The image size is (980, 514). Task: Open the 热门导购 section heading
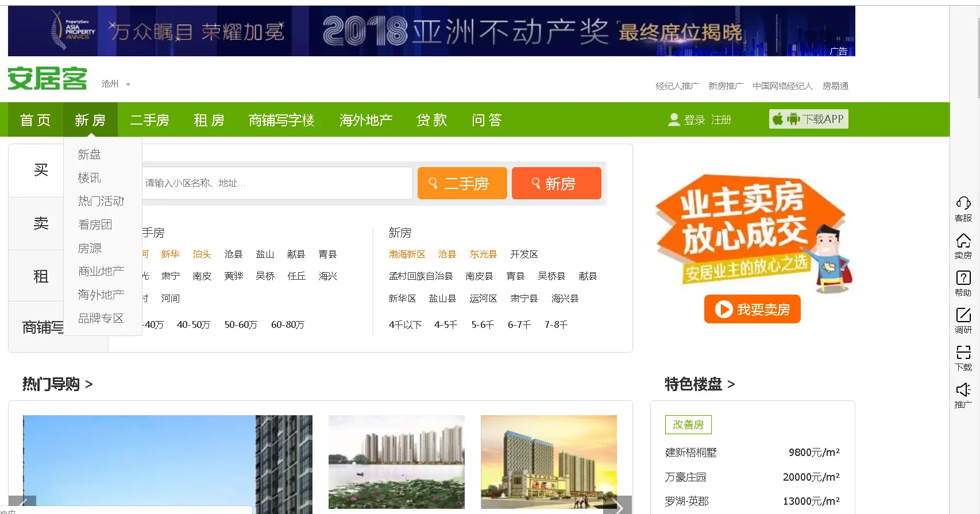click(x=57, y=384)
